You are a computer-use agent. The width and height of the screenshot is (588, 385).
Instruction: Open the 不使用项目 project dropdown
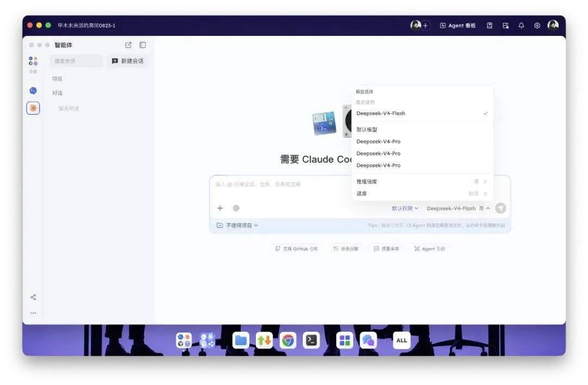[237, 225]
